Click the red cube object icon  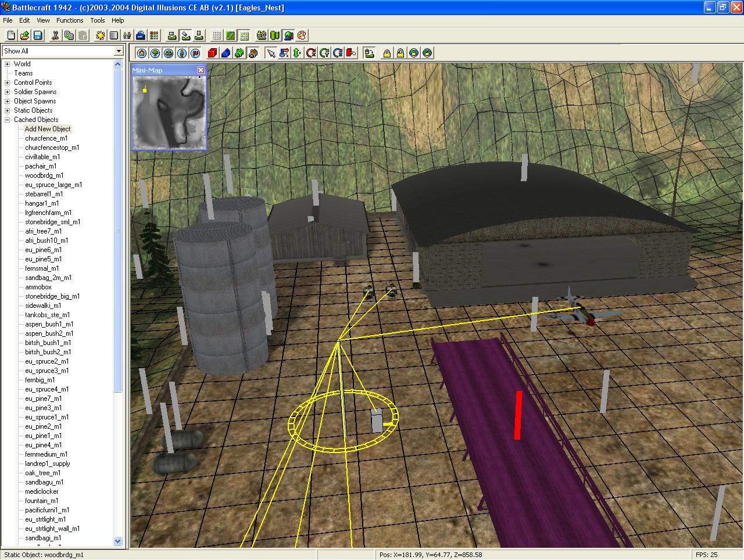(x=212, y=53)
